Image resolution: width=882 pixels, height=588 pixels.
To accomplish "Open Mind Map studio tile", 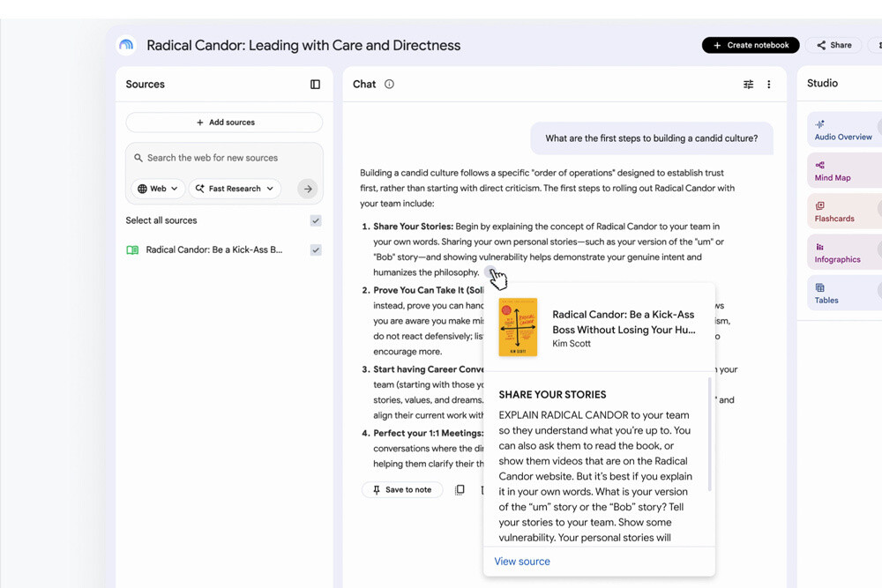I will (844, 171).
